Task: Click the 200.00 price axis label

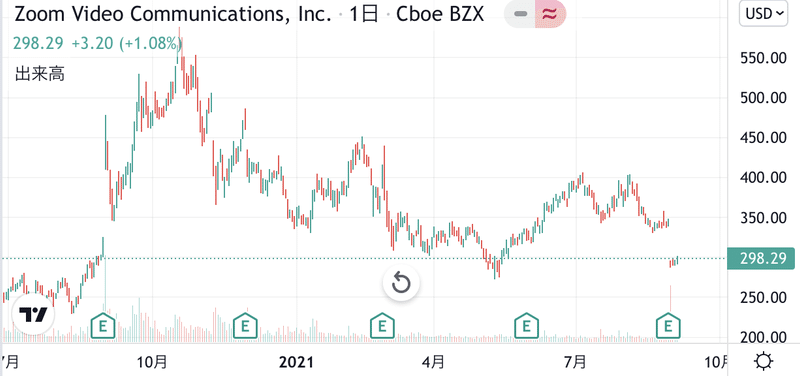Action: [x=763, y=337]
